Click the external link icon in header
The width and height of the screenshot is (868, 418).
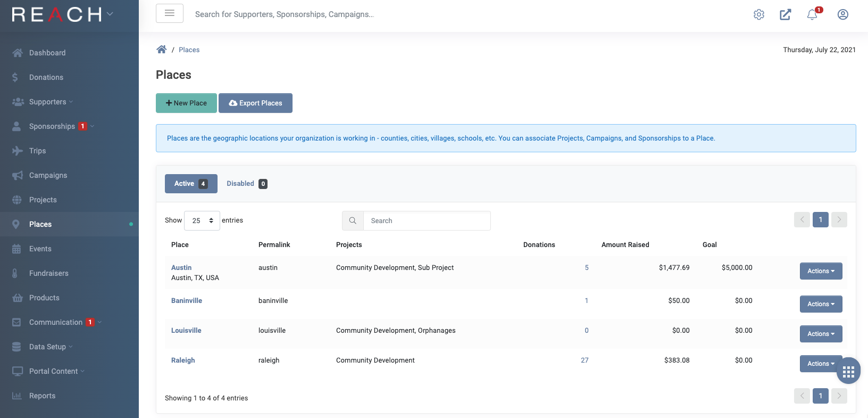786,14
